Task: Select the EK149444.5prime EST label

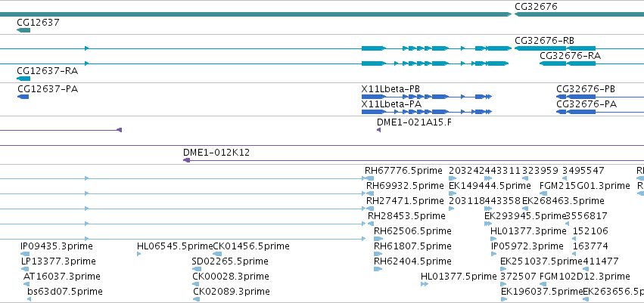Action: 490,186
